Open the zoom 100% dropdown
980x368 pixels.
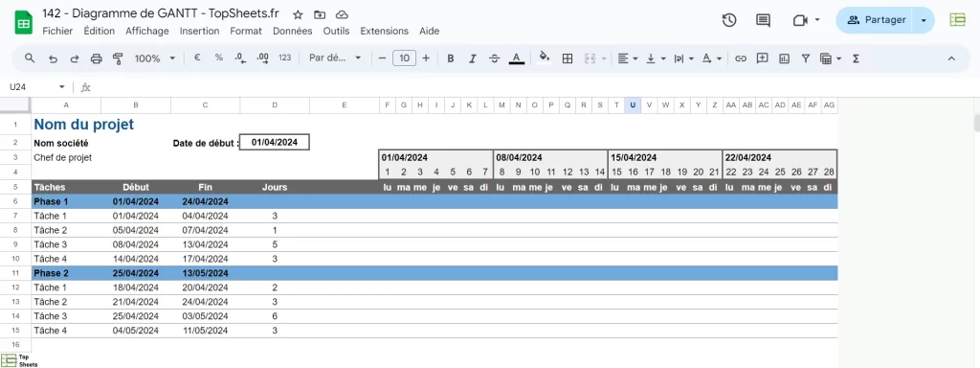[x=155, y=58]
